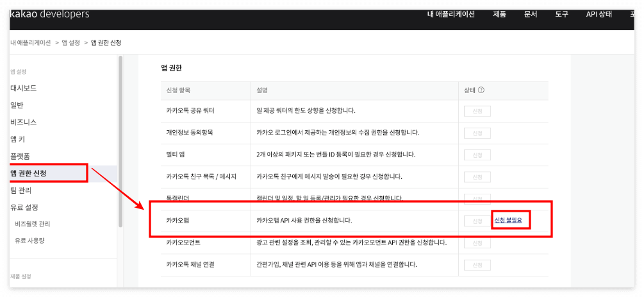Image resolution: width=644 pixels, height=297 pixels.
Task: Open 유료 사용량 in the sidebar
Action: pos(29,241)
